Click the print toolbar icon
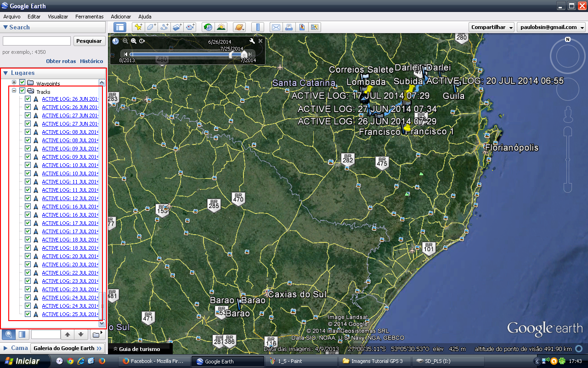588x368 pixels. click(x=289, y=27)
